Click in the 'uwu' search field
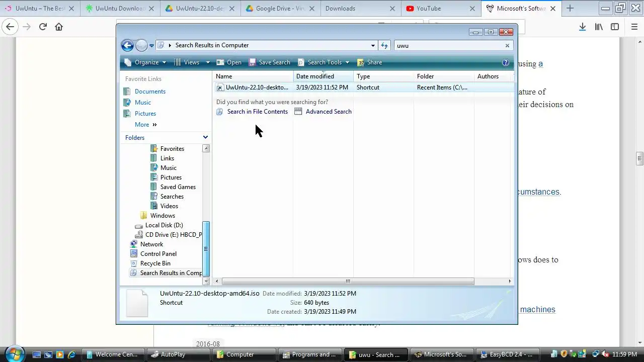The width and height of the screenshot is (644, 362). point(449,45)
